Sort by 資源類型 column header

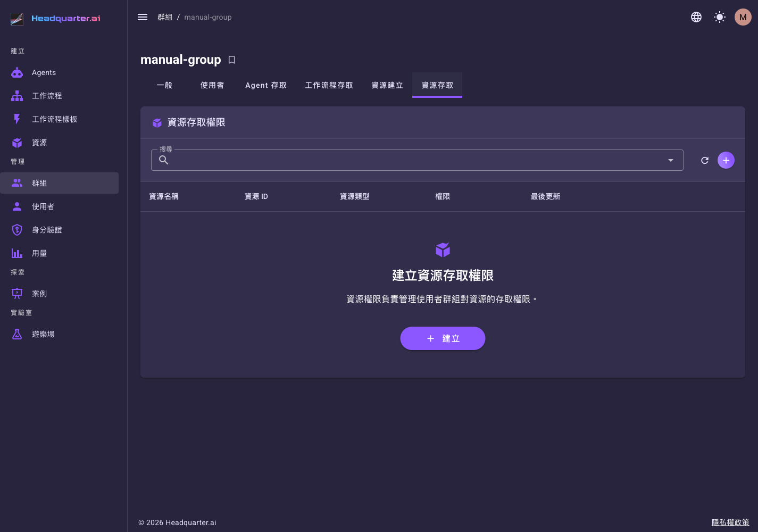[355, 196]
